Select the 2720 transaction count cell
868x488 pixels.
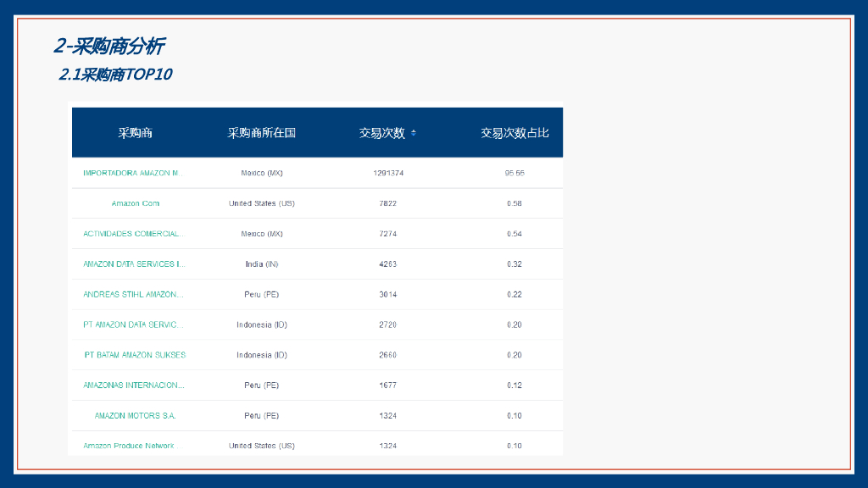point(388,324)
